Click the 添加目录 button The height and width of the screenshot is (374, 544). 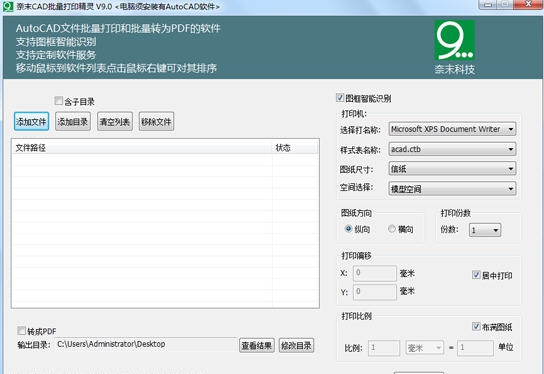(x=73, y=121)
